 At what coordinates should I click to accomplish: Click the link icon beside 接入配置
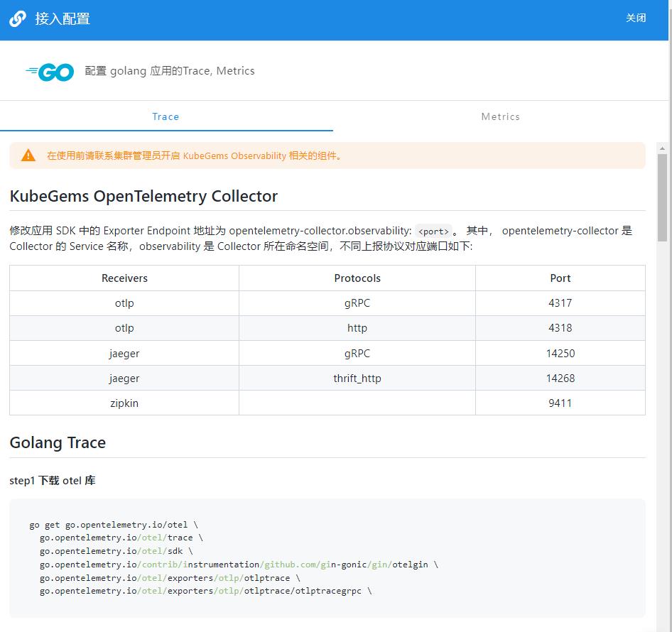[x=18, y=19]
